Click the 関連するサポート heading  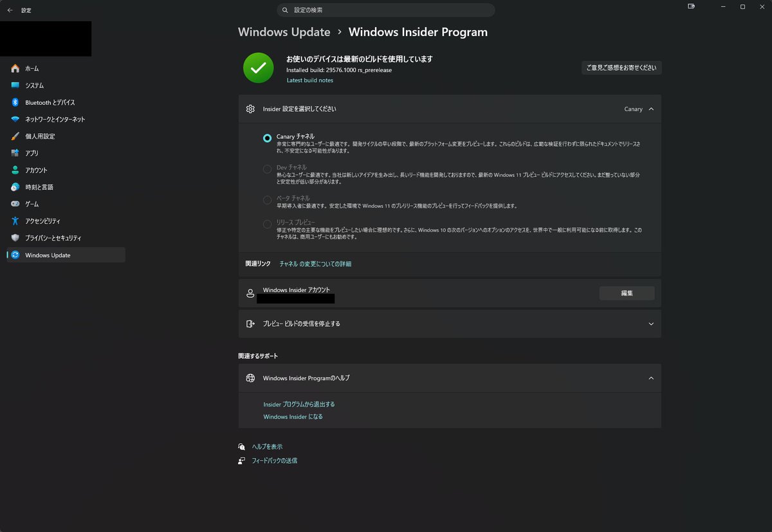click(258, 356)
